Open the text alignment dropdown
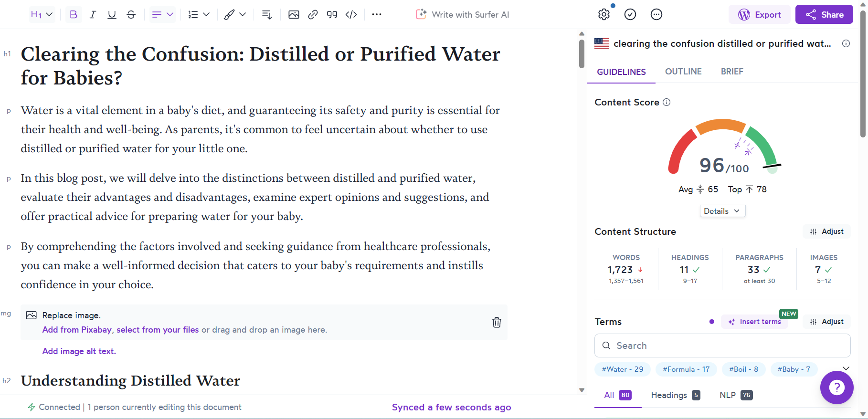This screenshot has width=868, height=419. click(x=162, y=15)
